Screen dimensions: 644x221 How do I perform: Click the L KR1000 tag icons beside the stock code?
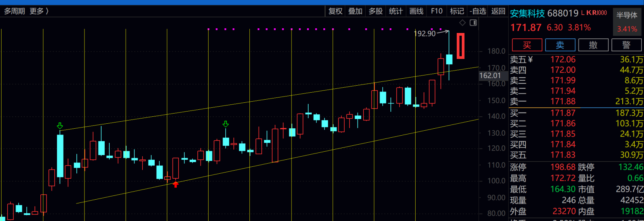point(594,13)
